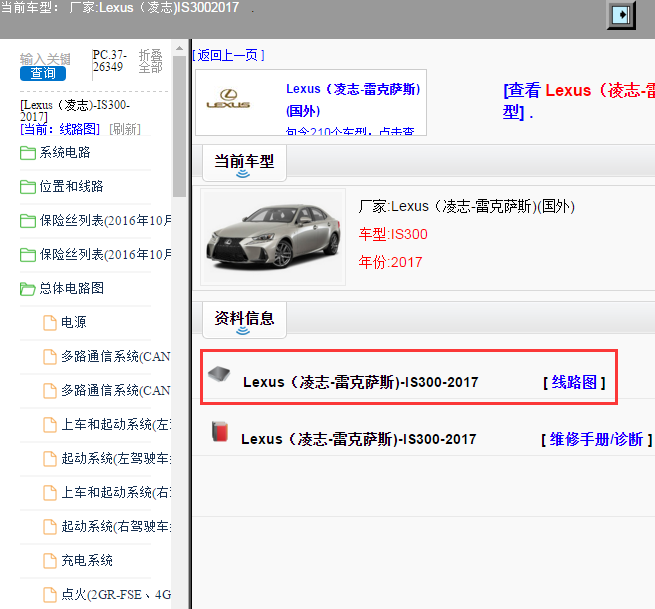Open the 电源 document

point(74,322)
